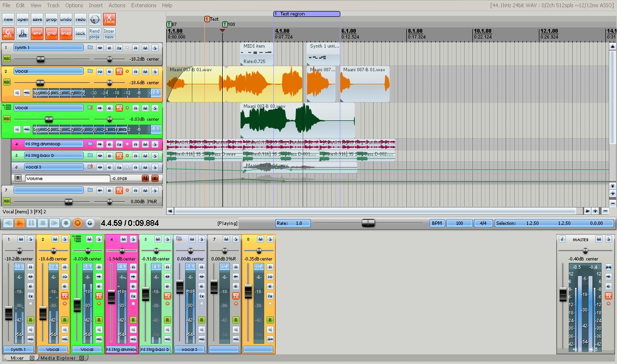Mute the Synth 1 track
This screenshot has height=364, width=617.
coord(145,48)
